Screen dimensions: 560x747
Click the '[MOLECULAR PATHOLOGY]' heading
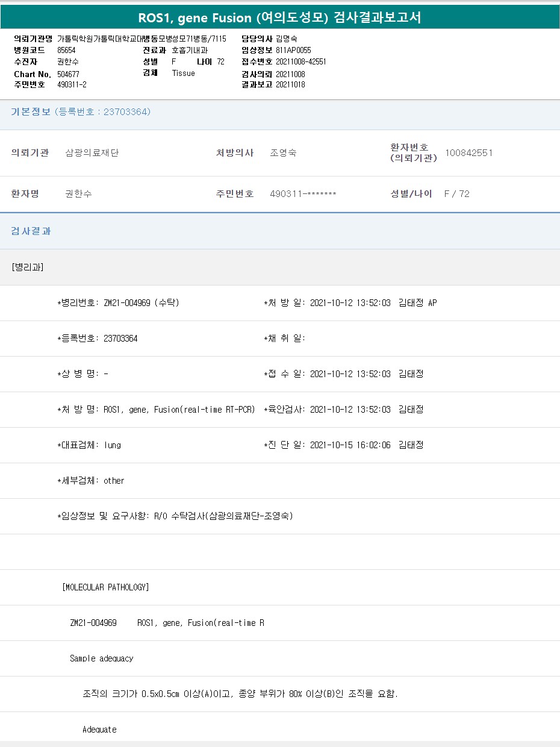[105, 587]
